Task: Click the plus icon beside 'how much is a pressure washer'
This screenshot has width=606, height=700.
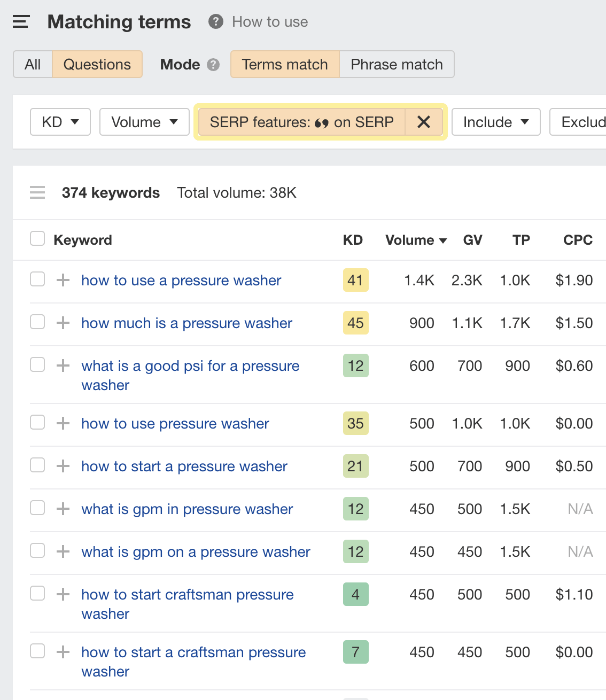Action: pyautogui.click(x=63, y=323)
